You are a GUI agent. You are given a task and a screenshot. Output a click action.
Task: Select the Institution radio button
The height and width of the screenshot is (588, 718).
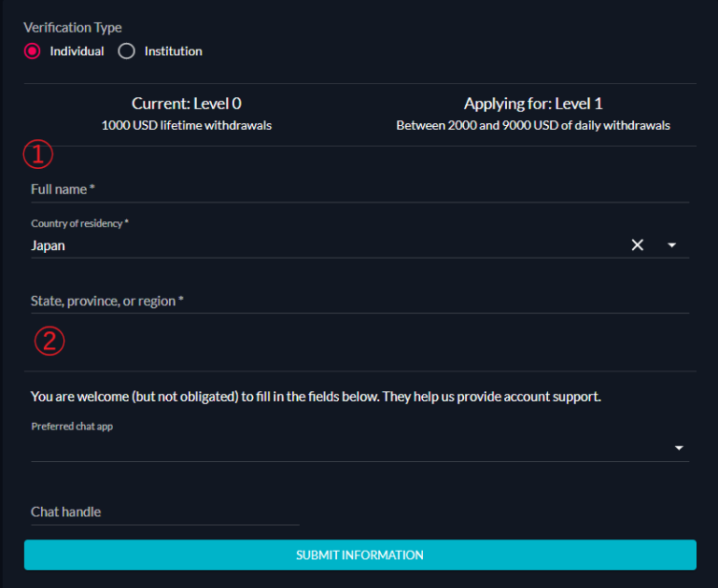(x=126, y=51)
